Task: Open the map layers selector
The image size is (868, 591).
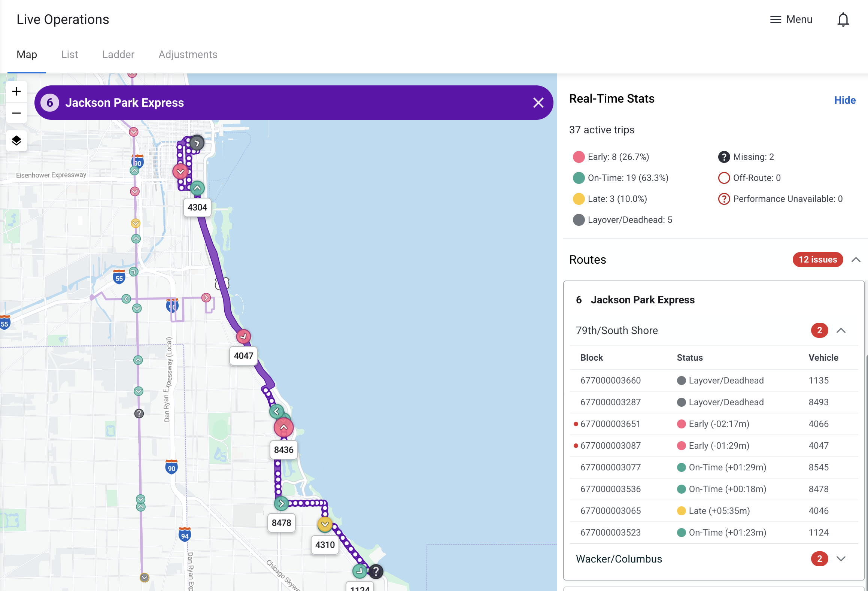Action: [16, 141]
